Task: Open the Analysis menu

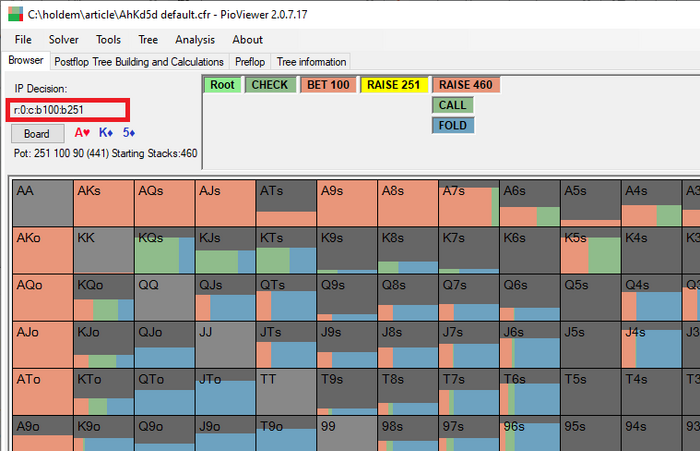Action: tap(195, 40)
